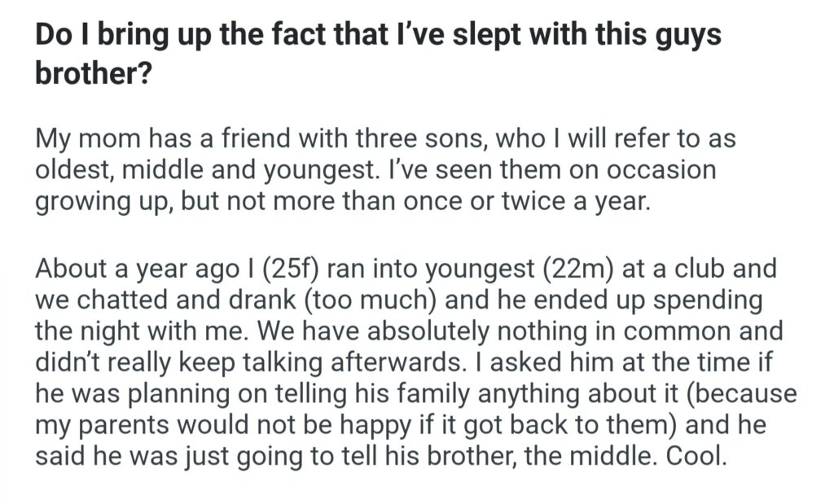Screen dimensions: 834x504
Task: Click the text "(too much)"
Action: (x=370, y=299)
